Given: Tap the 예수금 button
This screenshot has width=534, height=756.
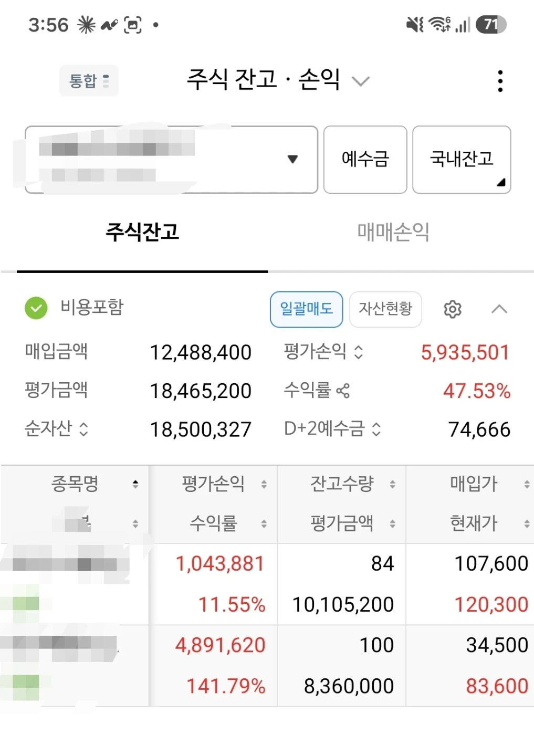Looking at the screenshot, I should (x=365, y=159).
